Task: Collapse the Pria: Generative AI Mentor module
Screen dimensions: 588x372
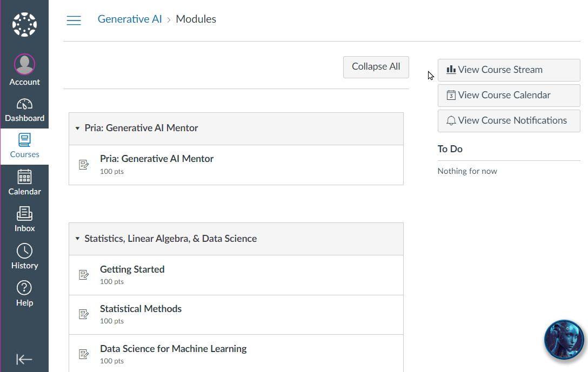Action: pyautogui.click(x=78, y=128)
